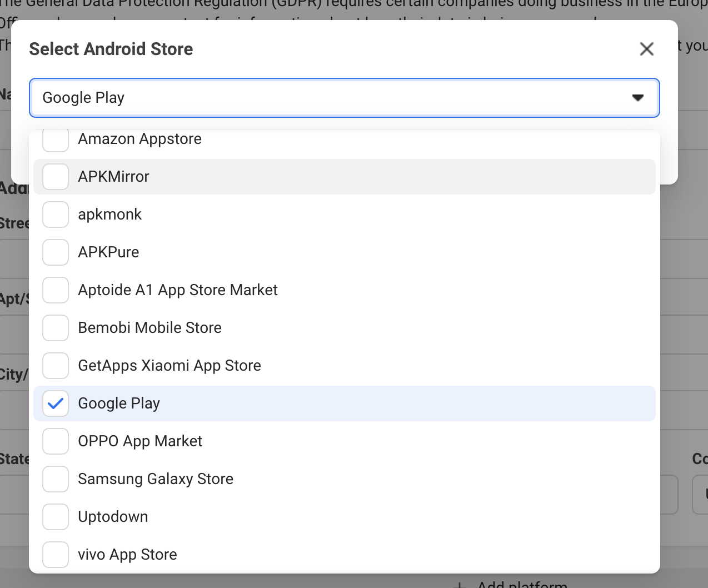Tick the Uptodown checkbox
Screen dimensions: 708x588
coord(56,517)
